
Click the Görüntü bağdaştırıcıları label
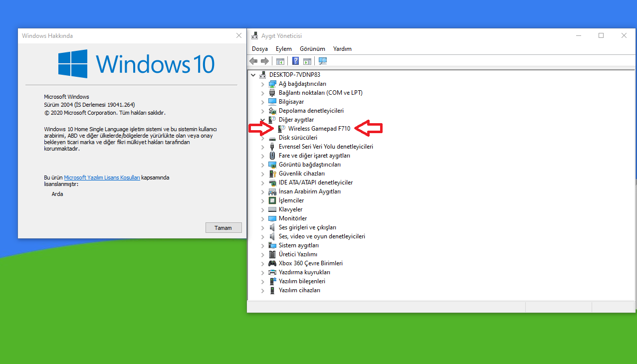pyautogui.click(x=310, y=165)
